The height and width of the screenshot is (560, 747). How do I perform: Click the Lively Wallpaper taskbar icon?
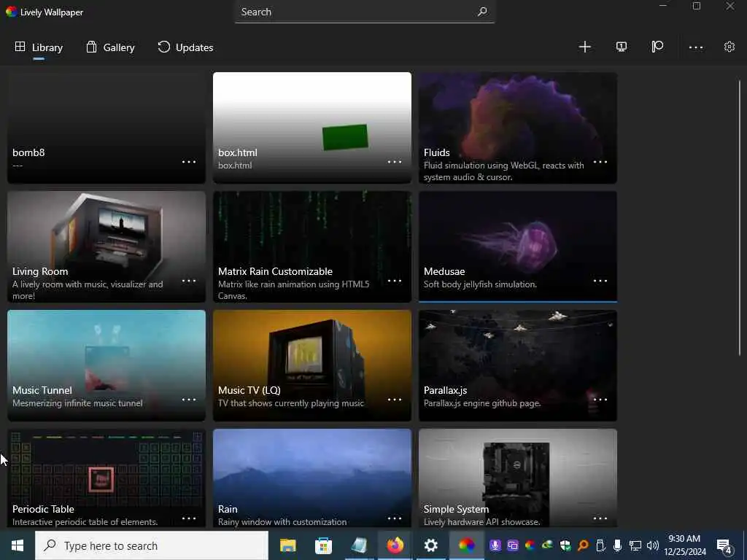coord(466,545)
